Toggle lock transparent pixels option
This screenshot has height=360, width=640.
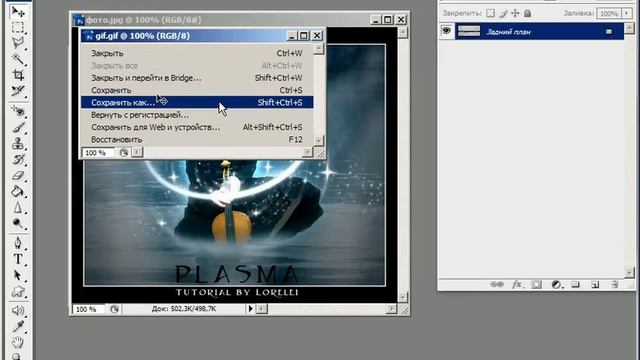tap(490, 13)
